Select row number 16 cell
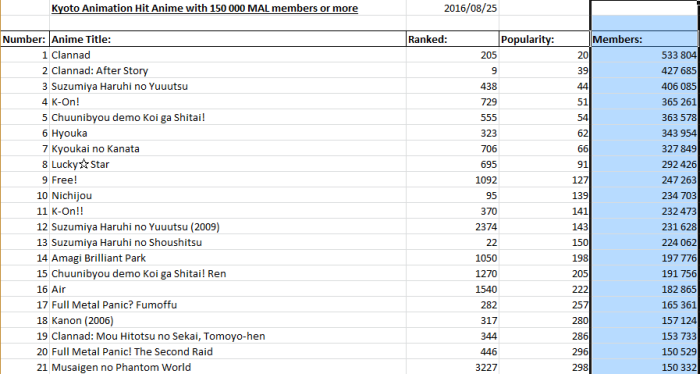 pos(25,289)
